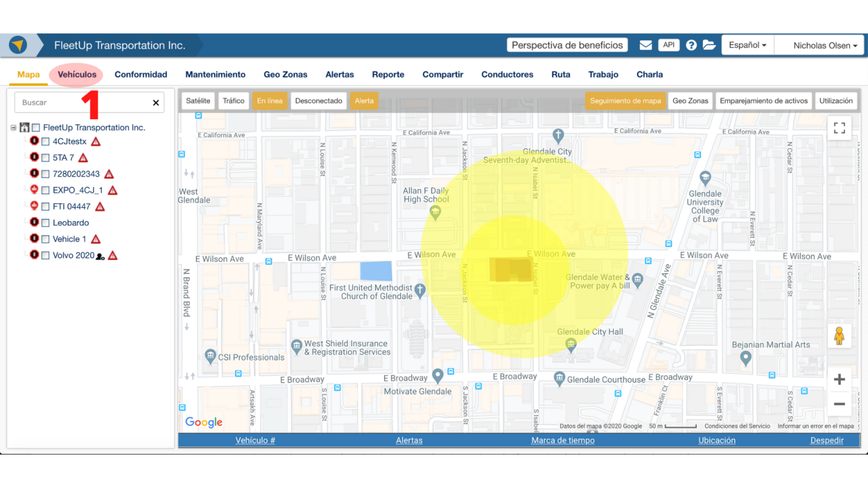Toggle the Alerta map filter
This screenshot has height=488, width=868.
coord(364,101)
